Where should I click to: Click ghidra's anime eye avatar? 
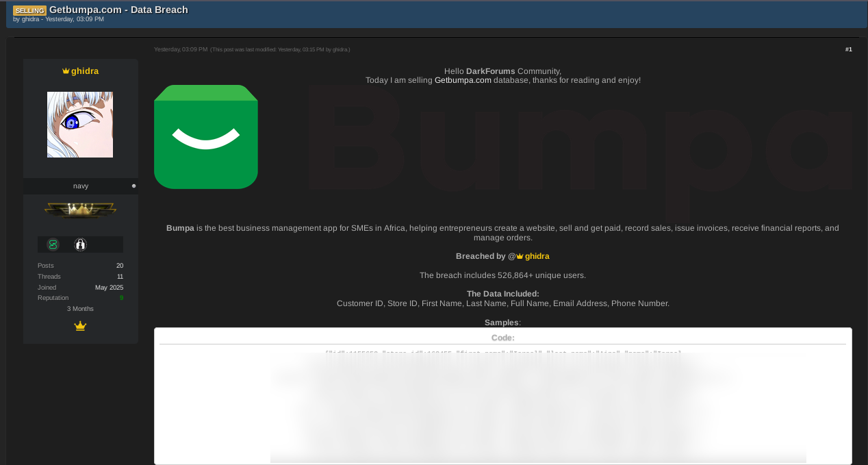coord(80,125)
